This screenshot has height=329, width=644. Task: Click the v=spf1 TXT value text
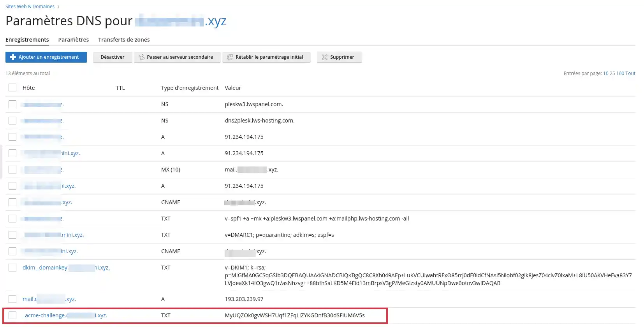tap(317, 219)
